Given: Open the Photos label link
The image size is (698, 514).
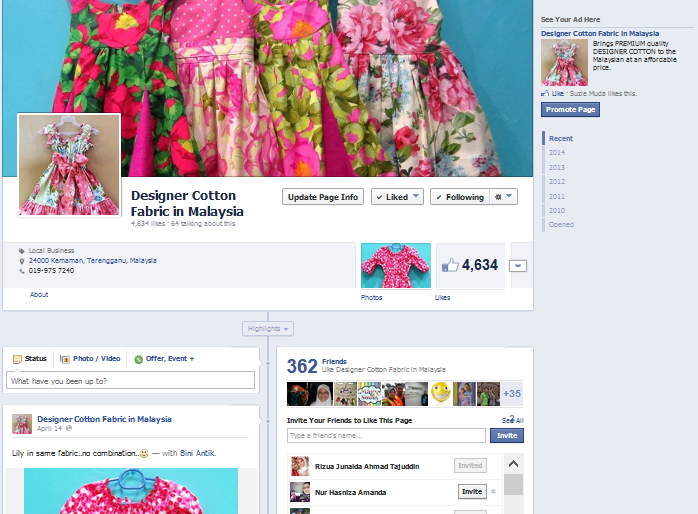Looking at the screenshot, I should (371, 297).
